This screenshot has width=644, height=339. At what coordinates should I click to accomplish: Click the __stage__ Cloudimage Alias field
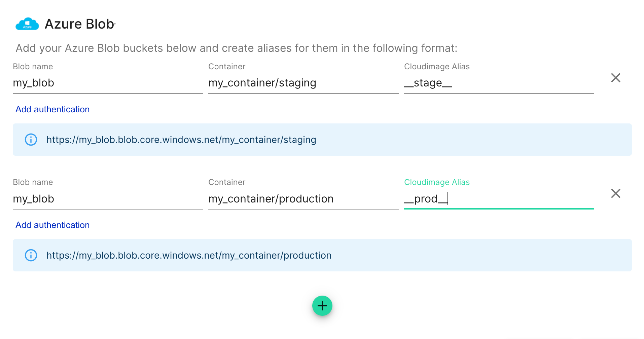click(x=499, y=83)
